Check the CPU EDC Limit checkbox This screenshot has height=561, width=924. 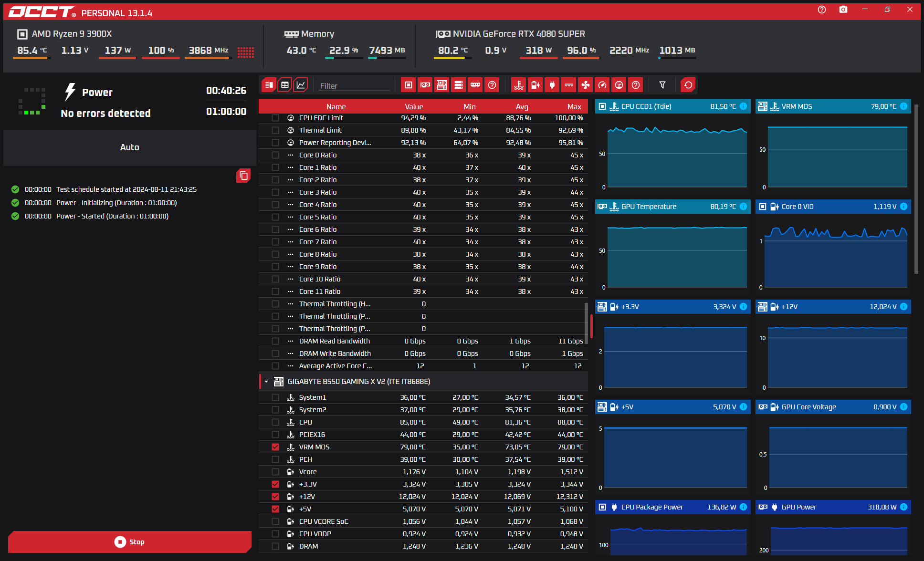(275, 118)
